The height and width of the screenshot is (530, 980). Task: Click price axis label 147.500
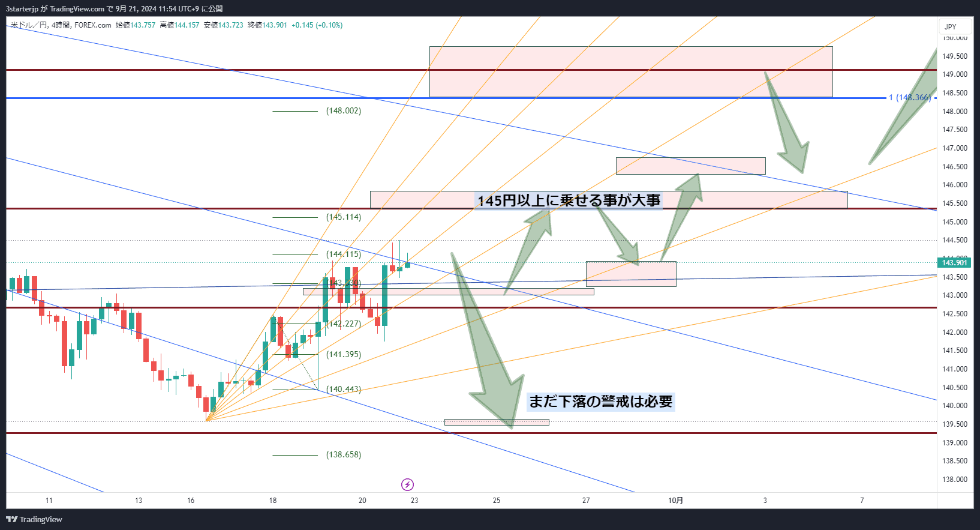pos(955,130)
